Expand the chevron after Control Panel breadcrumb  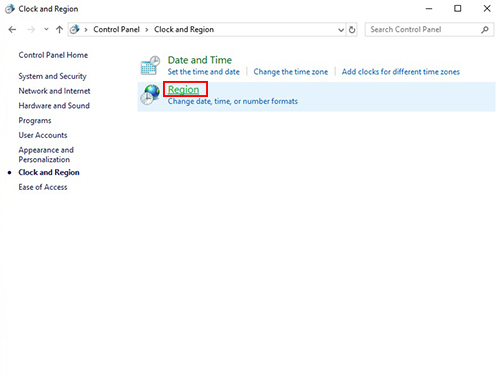[x=147, y=30]
